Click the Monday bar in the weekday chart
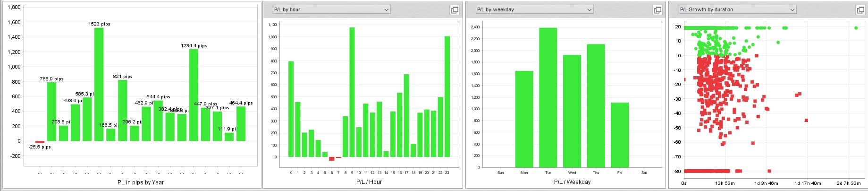 [524, 119]
